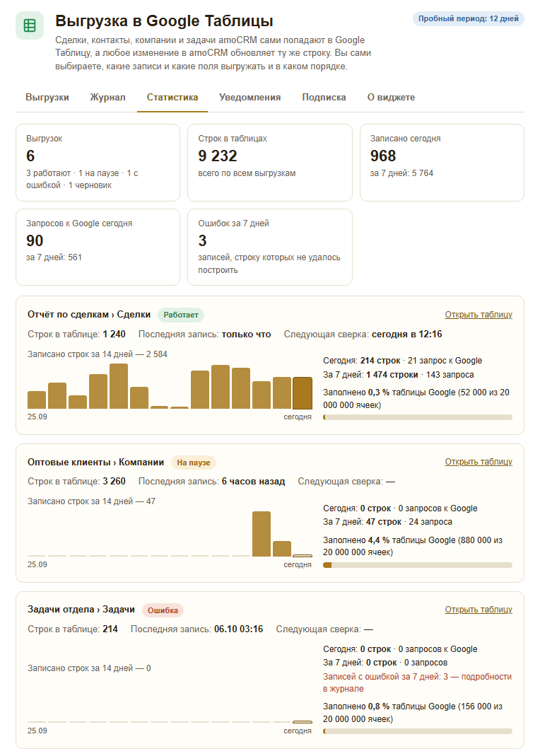Click the title Оптовые клиенты › Компании
The image size is (540, 756).
(96, 463)
